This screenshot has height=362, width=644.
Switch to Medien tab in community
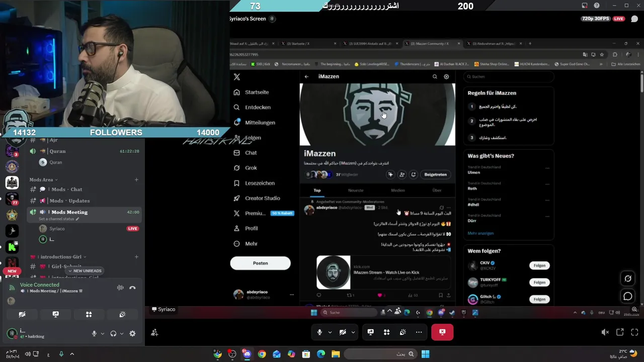(x=397, y=191)
